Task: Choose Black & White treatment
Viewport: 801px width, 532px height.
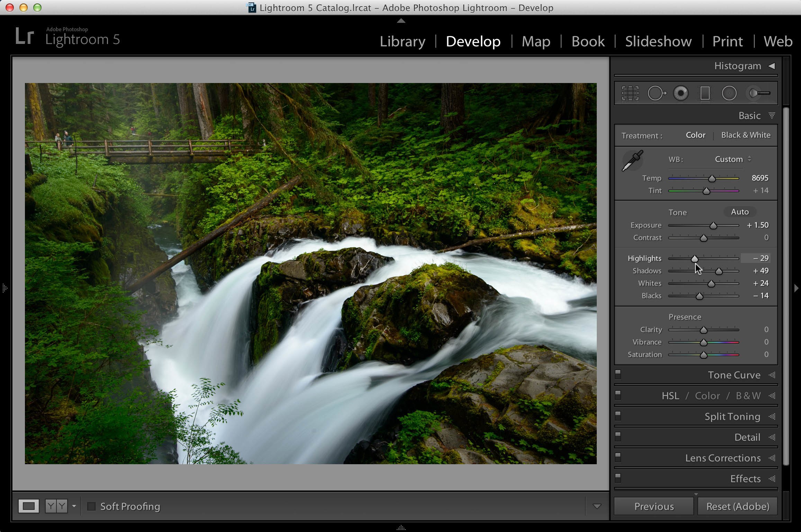Action: pyautogui.click(x=746, y=135)
